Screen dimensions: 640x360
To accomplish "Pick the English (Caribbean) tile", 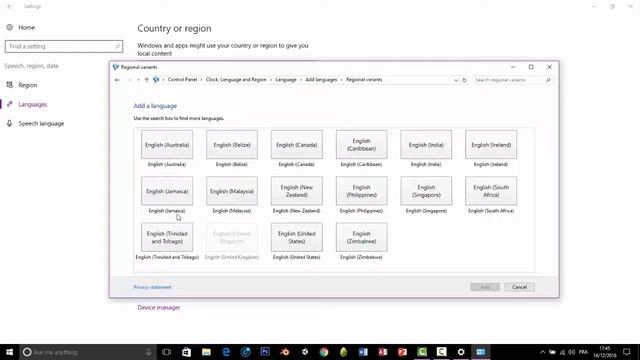I will [362, 145].
